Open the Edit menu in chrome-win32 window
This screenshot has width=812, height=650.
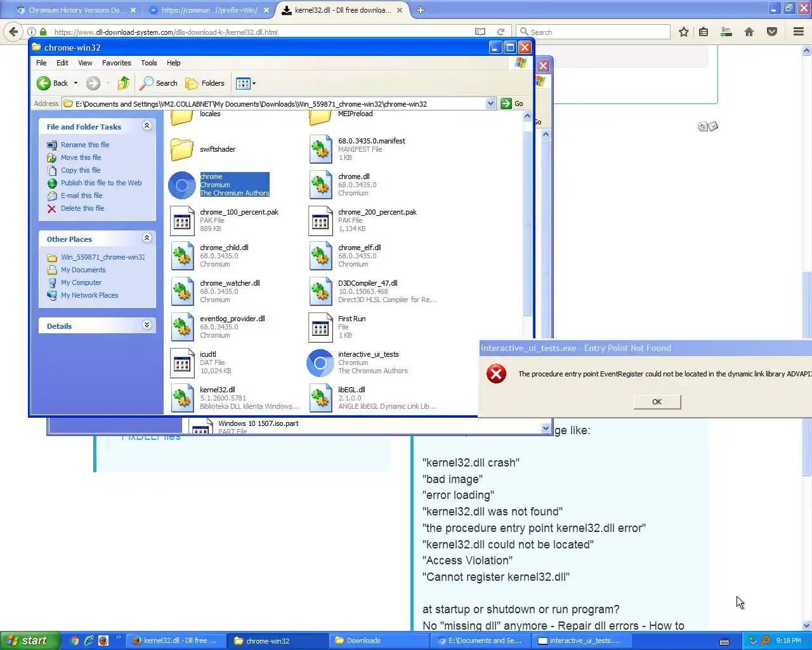point(62,63)
